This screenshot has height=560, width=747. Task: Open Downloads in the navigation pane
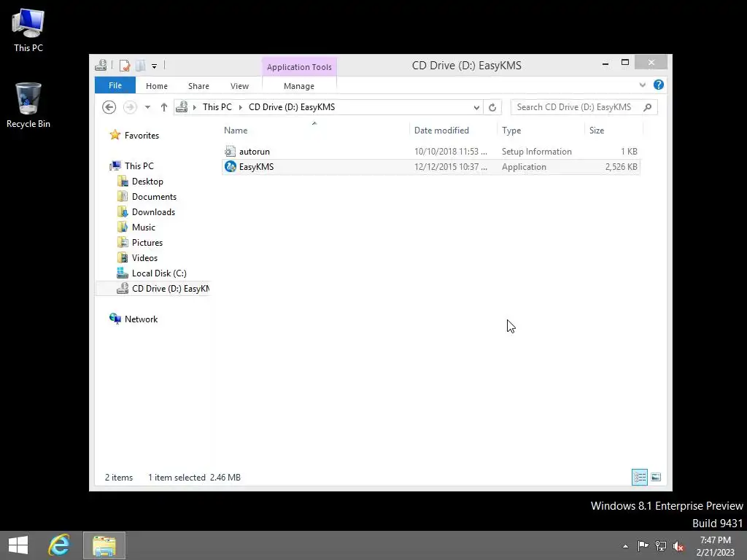click(153, 212)
